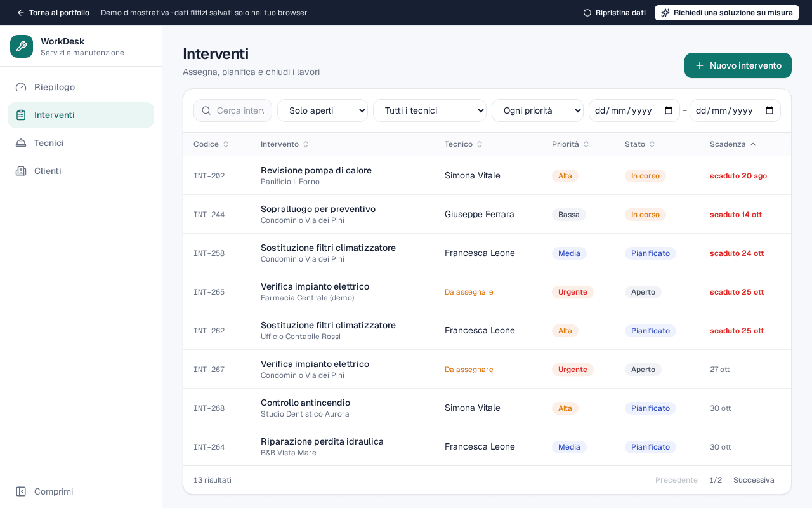Click the magnifier icon in search box
The height and width of the screenshot is (508, 812).
click(206, 110)
